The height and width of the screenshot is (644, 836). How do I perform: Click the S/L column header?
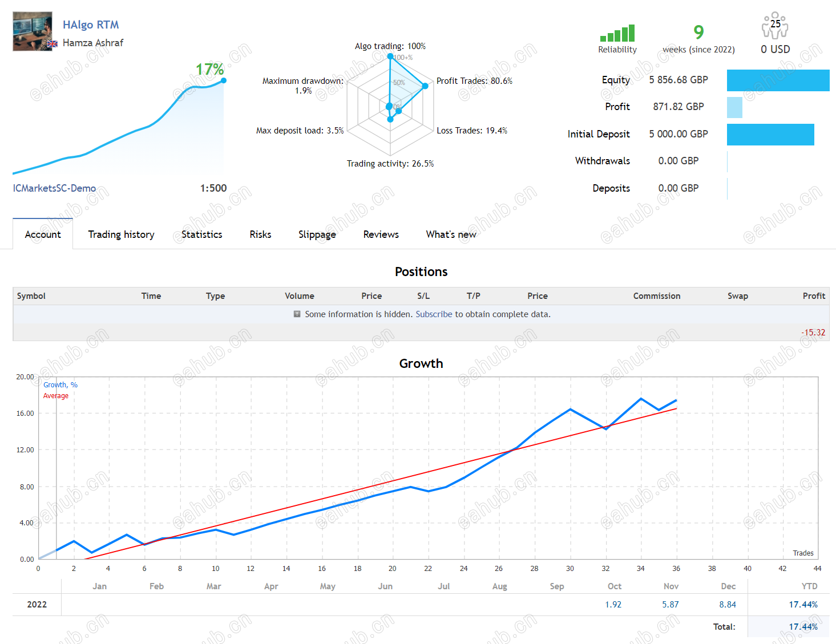[x=423, y=296]
